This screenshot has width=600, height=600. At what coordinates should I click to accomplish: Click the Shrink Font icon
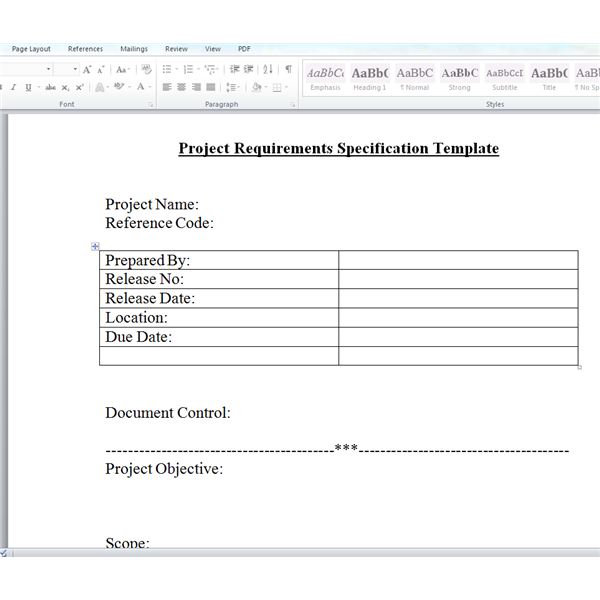click(101, 70)
